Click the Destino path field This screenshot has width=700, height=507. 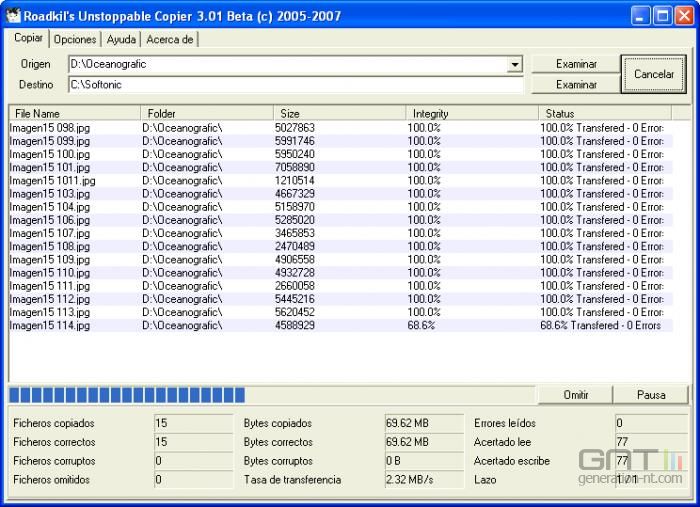296,85
